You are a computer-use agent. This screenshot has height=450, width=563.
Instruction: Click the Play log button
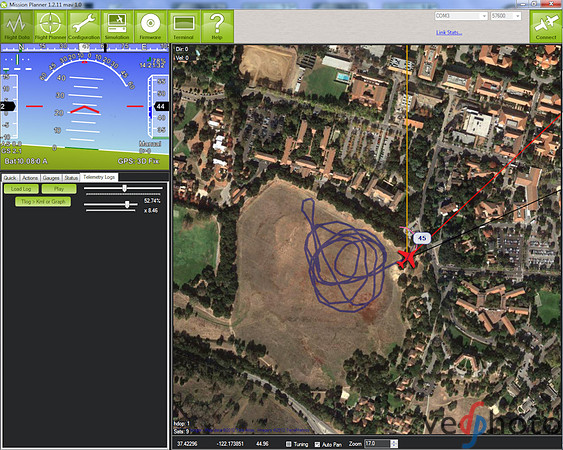click(x=59, y=189)
